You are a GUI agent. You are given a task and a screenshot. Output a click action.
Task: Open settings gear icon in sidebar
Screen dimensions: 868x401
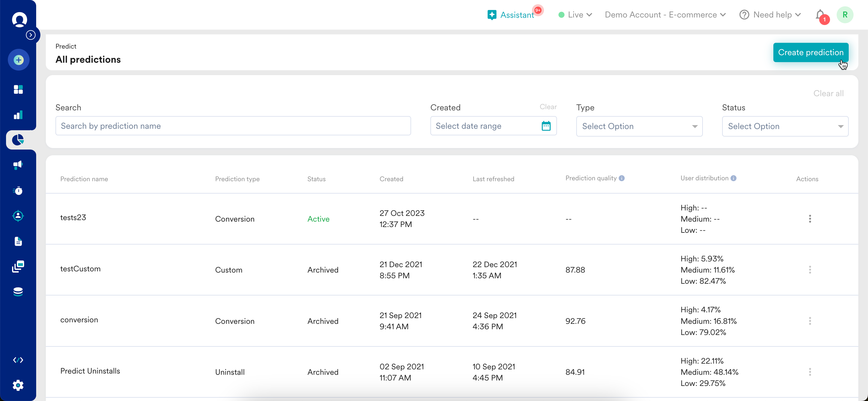pos(18,385)
